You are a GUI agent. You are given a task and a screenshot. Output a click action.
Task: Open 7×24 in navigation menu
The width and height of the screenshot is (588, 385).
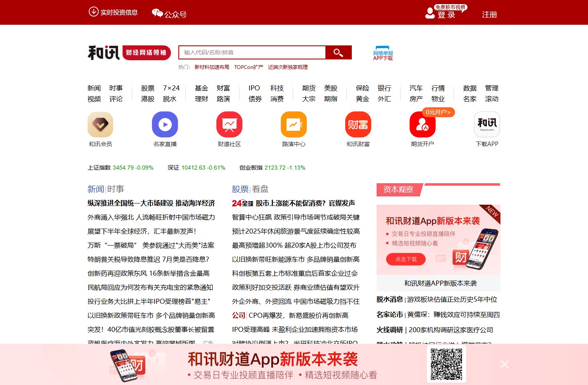[171, 88]
